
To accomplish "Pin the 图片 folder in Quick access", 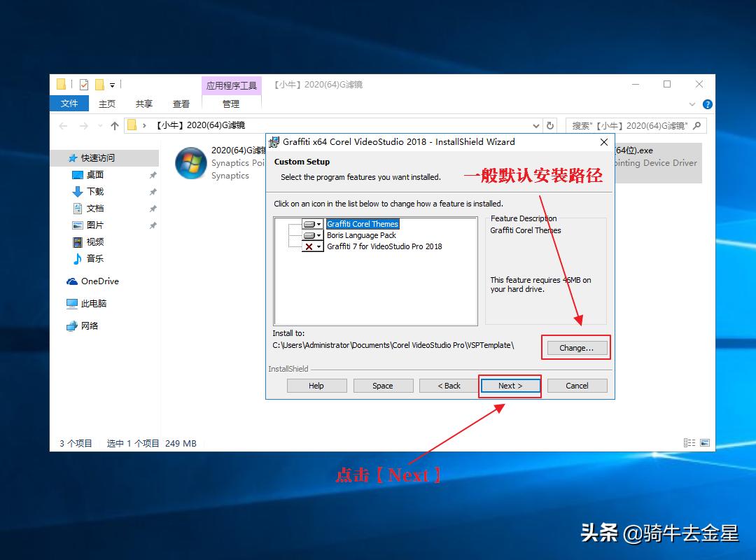I will click(151, 225).
